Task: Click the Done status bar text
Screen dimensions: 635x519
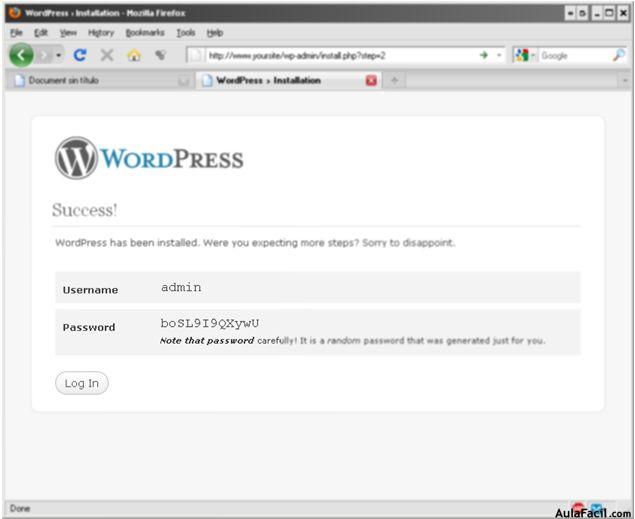Action: pyautogui.click(x=20, y=508)
